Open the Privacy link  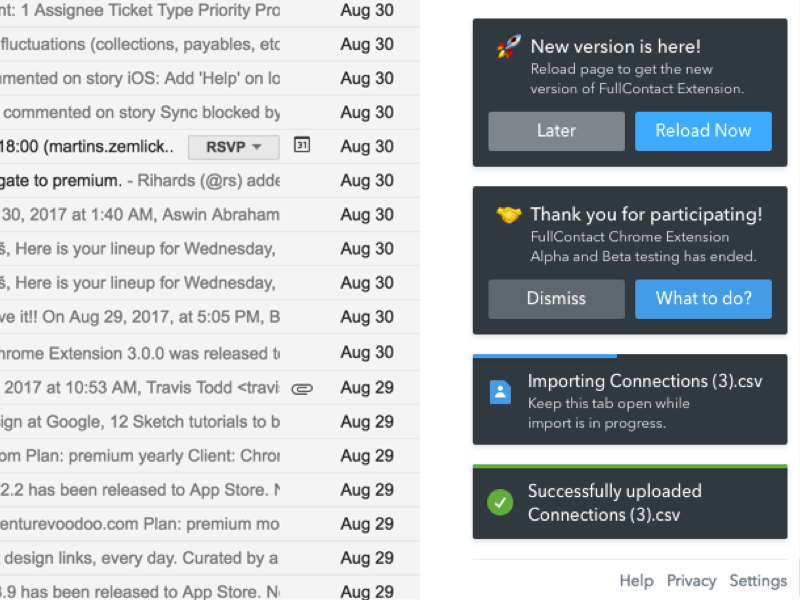(x=691, y=580)
